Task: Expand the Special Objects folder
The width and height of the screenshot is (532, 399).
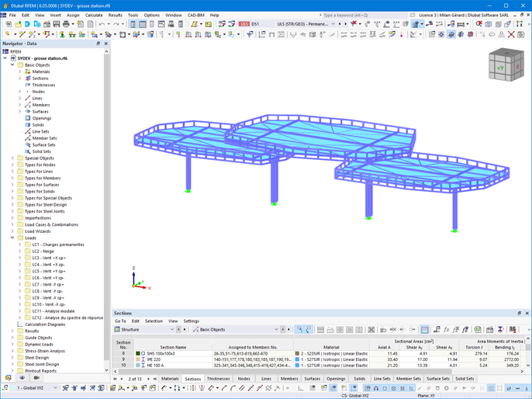Action: pos(12,158)
